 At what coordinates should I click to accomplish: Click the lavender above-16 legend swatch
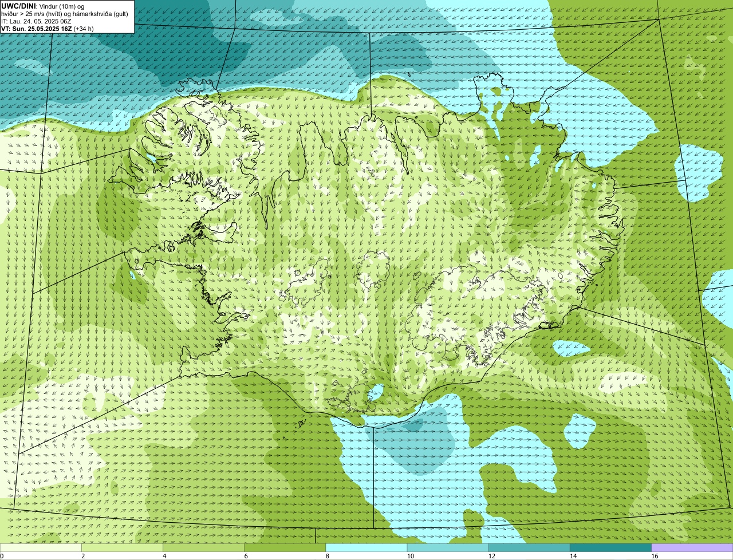tap(692, 548)
